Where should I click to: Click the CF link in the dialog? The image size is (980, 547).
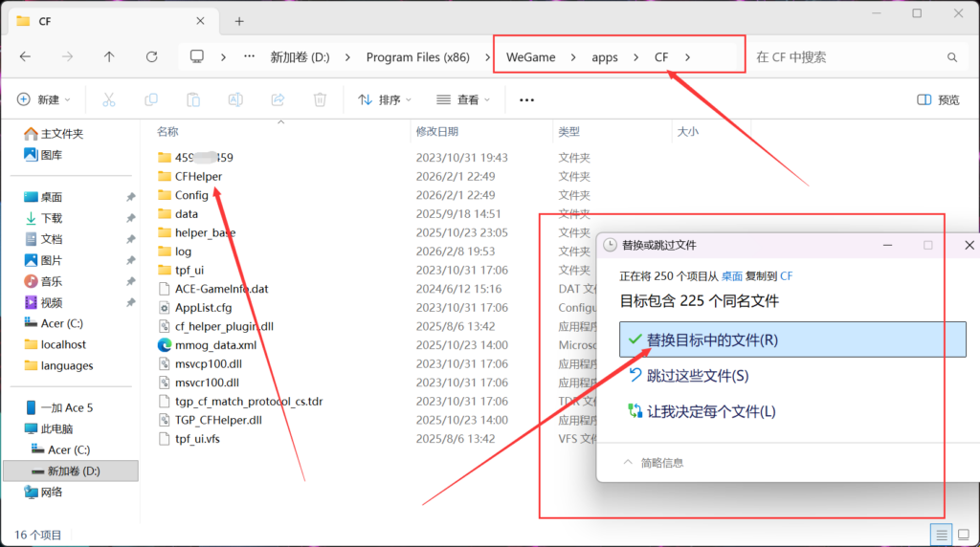click(x=787, y=276)
